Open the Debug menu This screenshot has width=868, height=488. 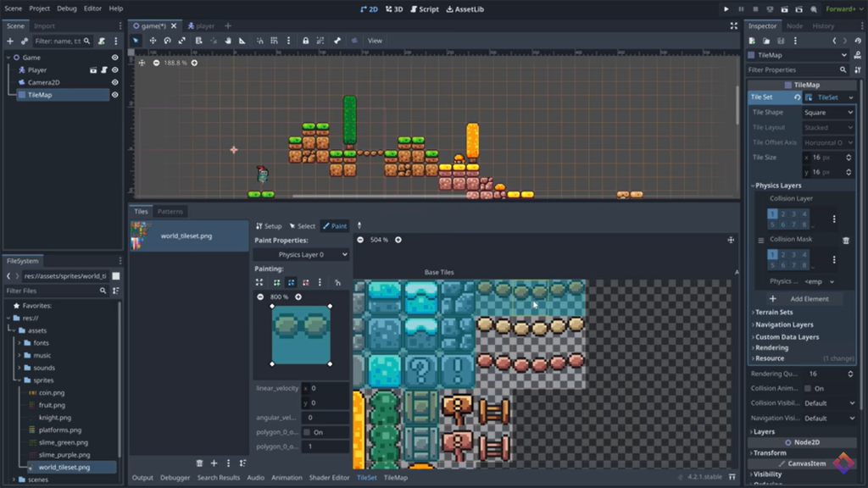pyautogui.click(x=66, y=8)
